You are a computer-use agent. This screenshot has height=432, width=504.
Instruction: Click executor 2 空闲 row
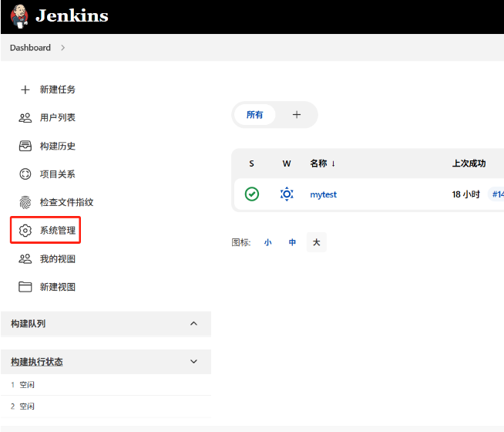pyautogui.click(x=106, y=407)
